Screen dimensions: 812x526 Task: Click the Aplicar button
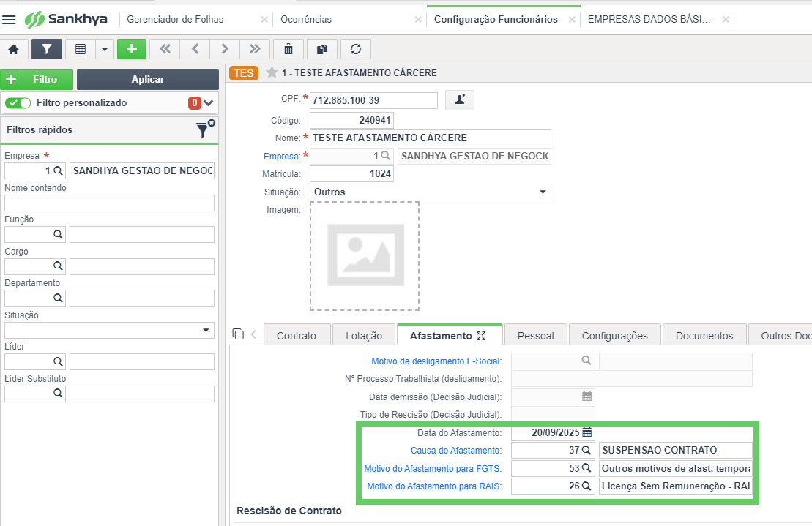(148, 80)
